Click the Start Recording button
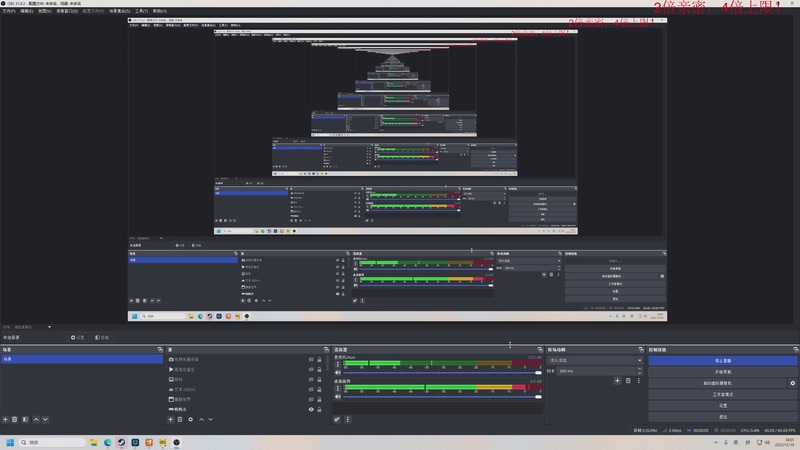This screenshot has width=800, height=450. pyautogui.click(x=722, y=372)
